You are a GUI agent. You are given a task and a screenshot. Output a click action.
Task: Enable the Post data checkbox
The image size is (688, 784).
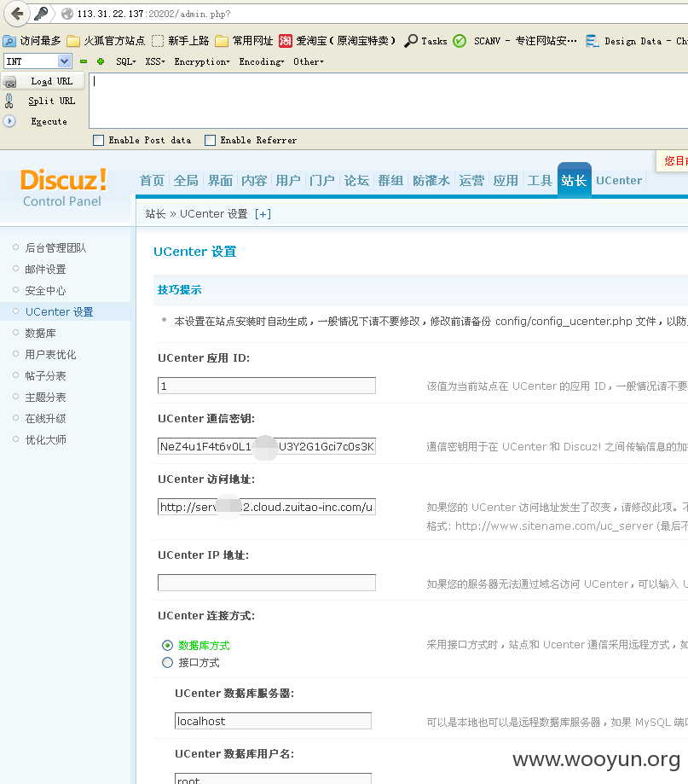click(x=98, y=141)
